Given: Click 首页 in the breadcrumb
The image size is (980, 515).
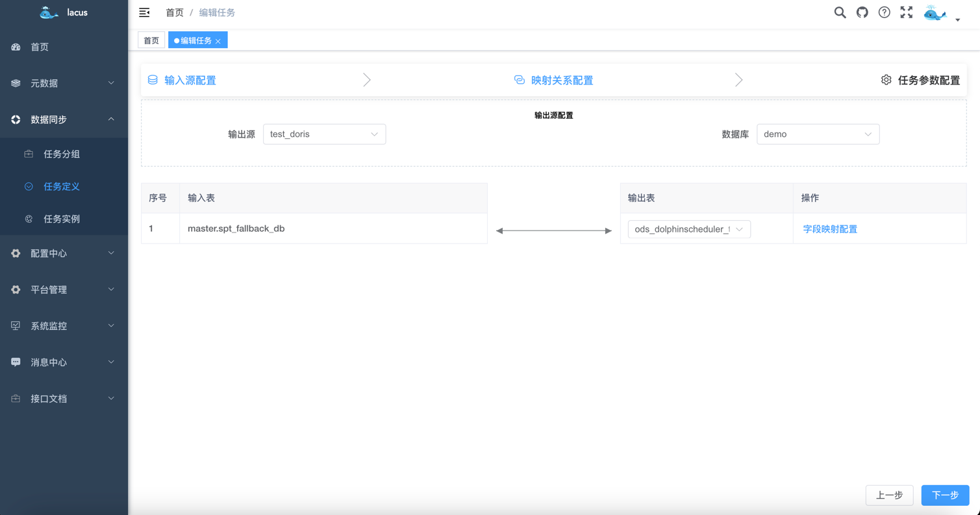Looking at the screenshot, I should (x=175, y=12).
